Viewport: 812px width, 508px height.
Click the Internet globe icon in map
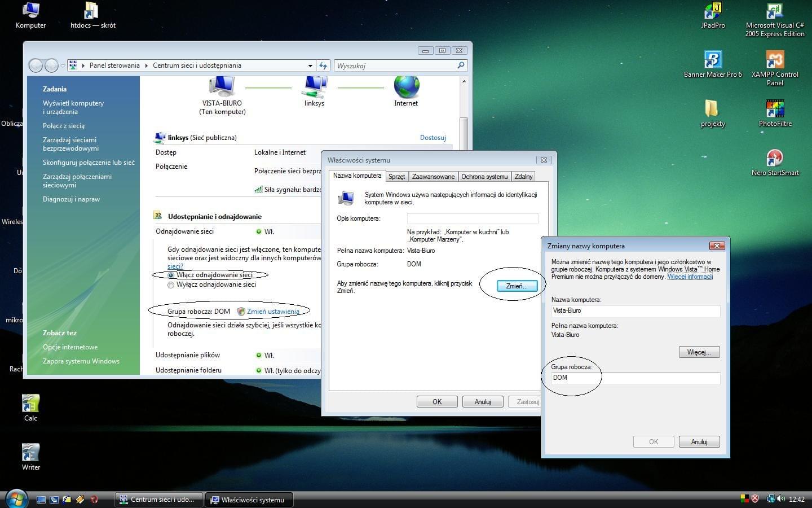406,87
